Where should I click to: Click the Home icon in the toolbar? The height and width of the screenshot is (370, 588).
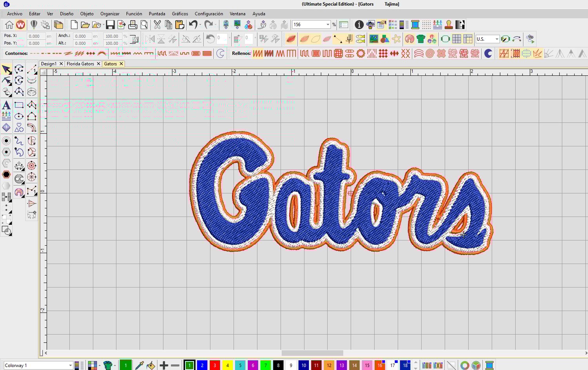coord(9,25)
